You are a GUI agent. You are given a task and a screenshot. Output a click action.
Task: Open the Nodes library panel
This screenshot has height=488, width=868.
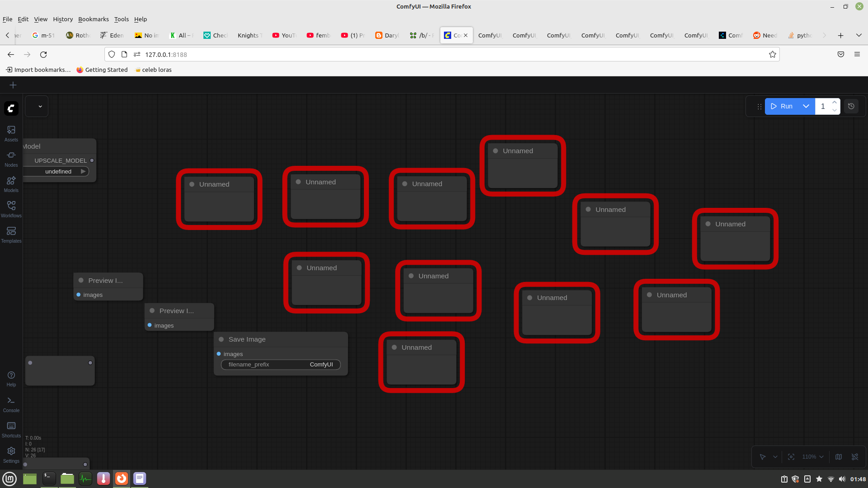coord(11,159)
